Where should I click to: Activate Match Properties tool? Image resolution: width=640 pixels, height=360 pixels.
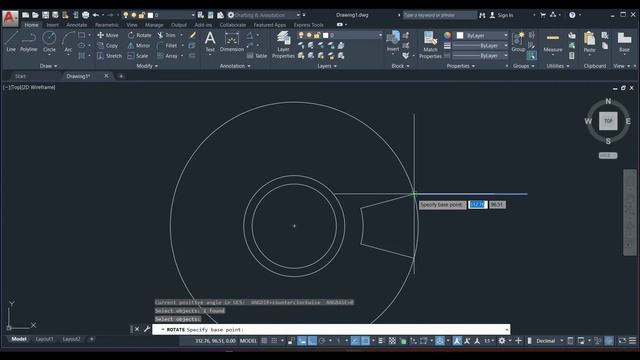(x=430, y=44)
